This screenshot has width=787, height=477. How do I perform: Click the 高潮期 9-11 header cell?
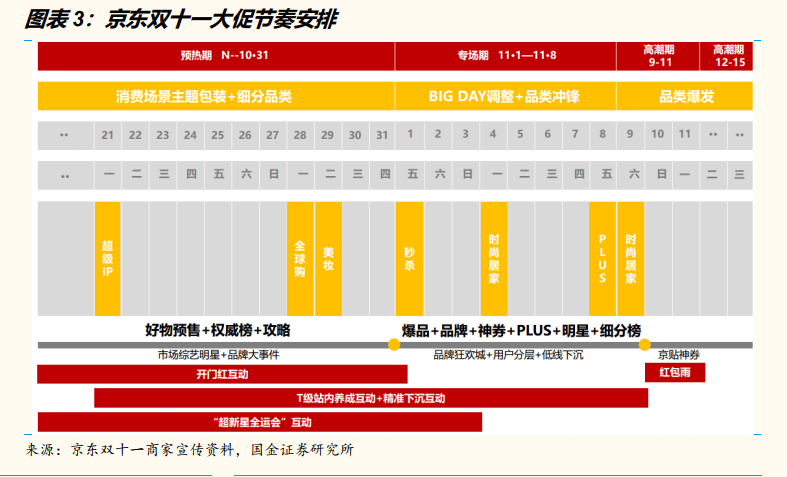(x=658, y=56)
